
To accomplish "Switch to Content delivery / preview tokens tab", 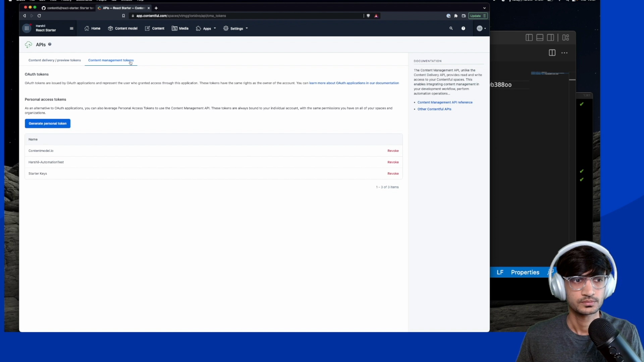I will (54, 60).
